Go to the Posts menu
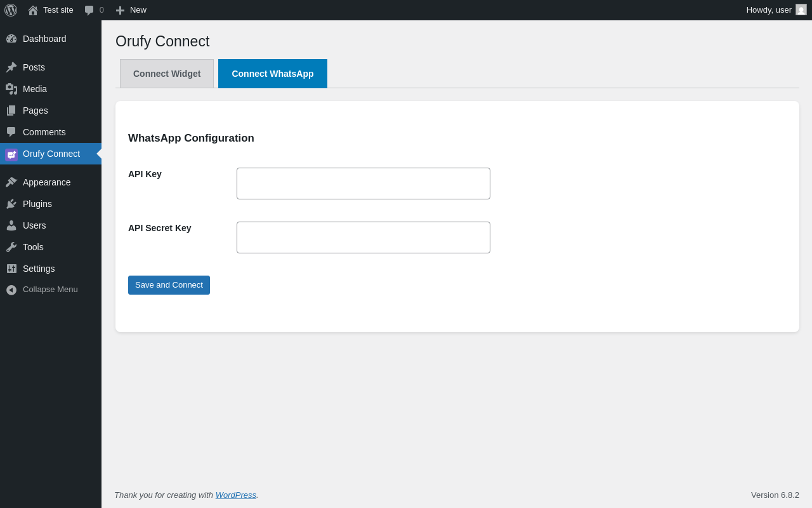 (x=34, y=67)
